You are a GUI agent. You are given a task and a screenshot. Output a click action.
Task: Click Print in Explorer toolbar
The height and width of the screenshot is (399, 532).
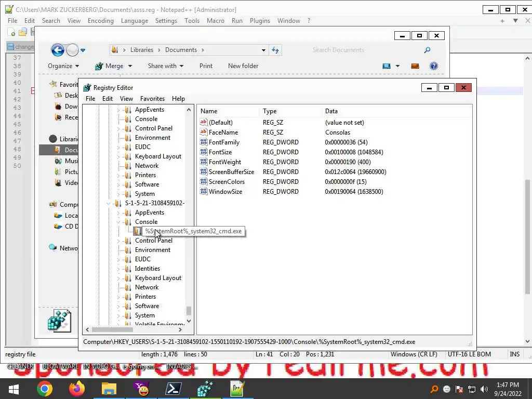tap(206, 66)
